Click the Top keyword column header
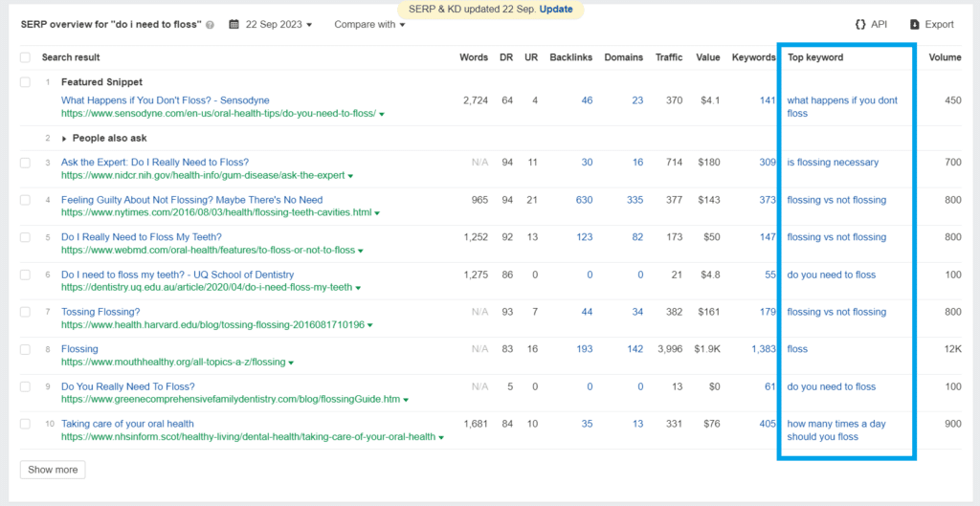The height and width of the screenshot is (506, 980). point(815,57)
